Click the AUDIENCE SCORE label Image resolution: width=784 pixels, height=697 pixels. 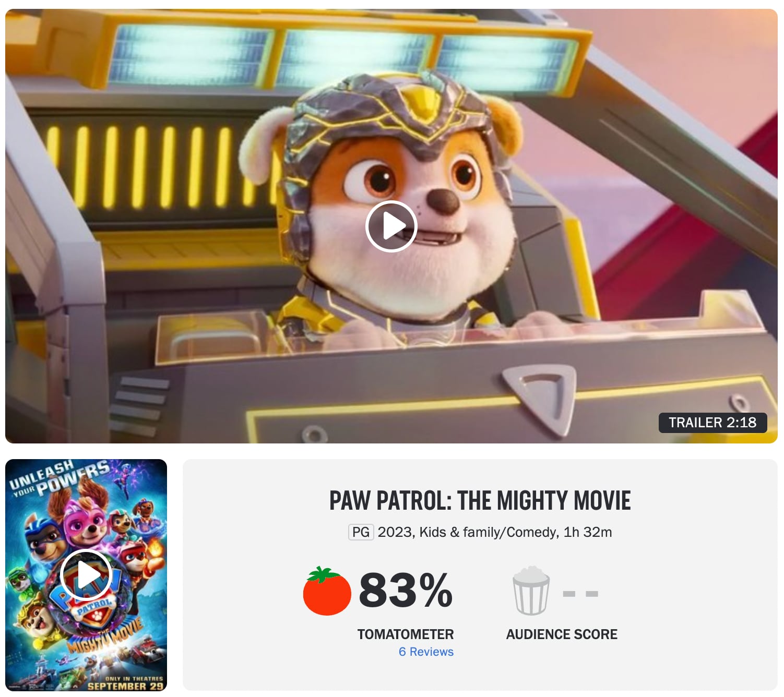coord(562,634)
